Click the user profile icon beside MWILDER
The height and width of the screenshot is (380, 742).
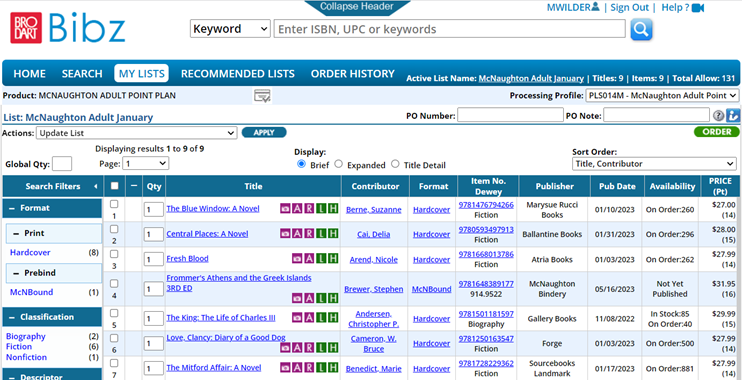coord(595,7)
